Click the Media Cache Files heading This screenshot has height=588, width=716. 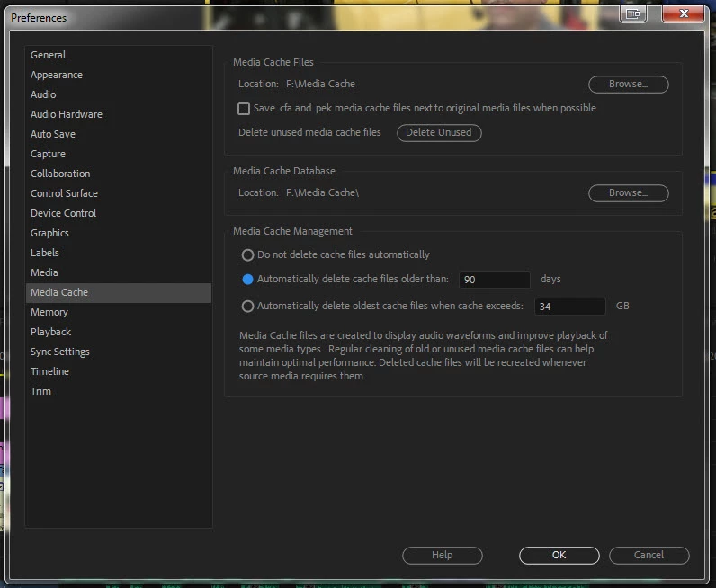click(x=273, y=62)
